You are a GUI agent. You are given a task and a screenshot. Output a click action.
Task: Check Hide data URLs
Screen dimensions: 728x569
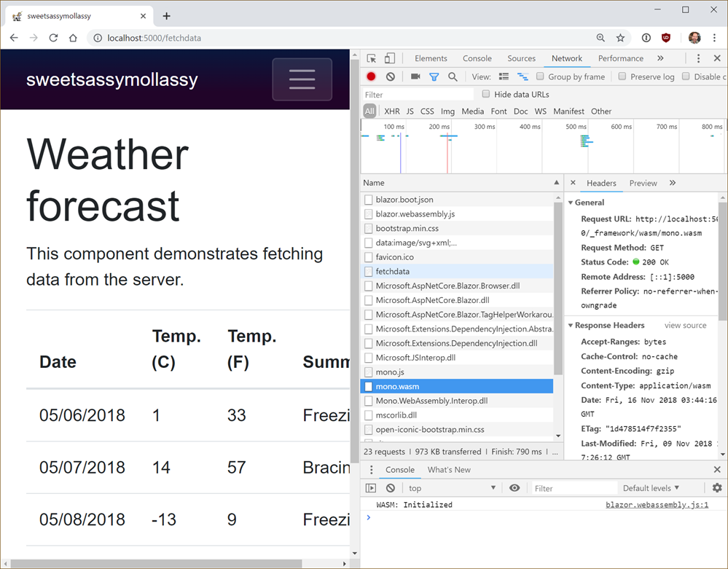pos(486,94)
